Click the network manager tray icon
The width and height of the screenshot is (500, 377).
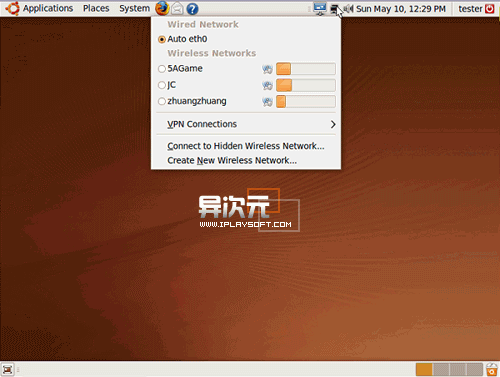point(334,9)
